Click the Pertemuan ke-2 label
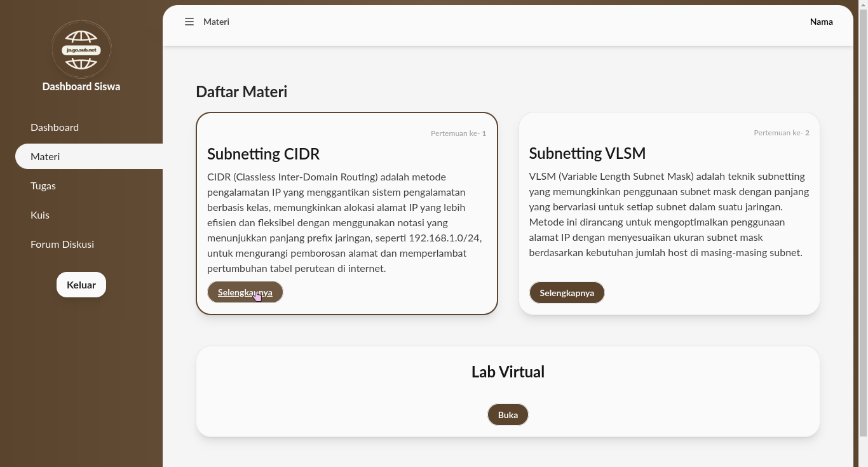Viewport: 868px width, 467px height. click(781, 133)
